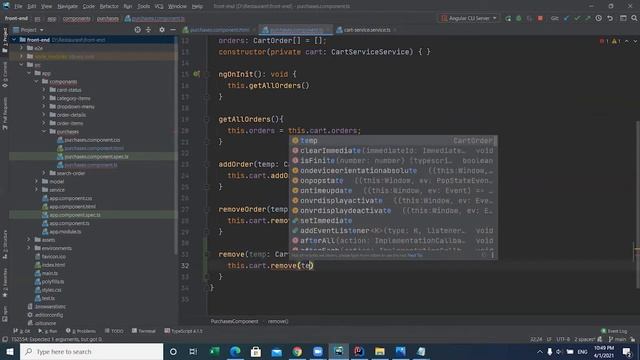Open the Angular CLI Server run configuration dropdown
The width and height of the screenshot is (640, 360).
(x=469, y=18)
